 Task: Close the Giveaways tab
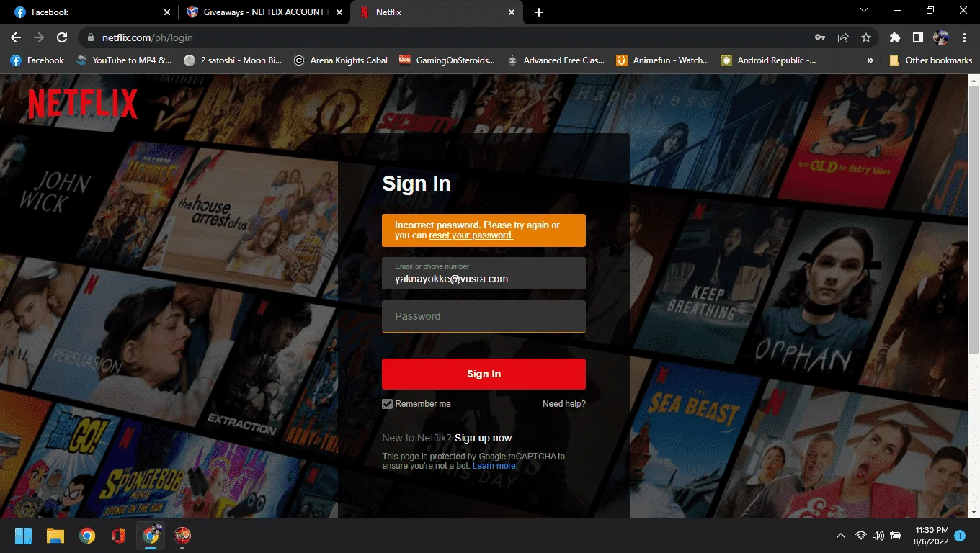339,12
